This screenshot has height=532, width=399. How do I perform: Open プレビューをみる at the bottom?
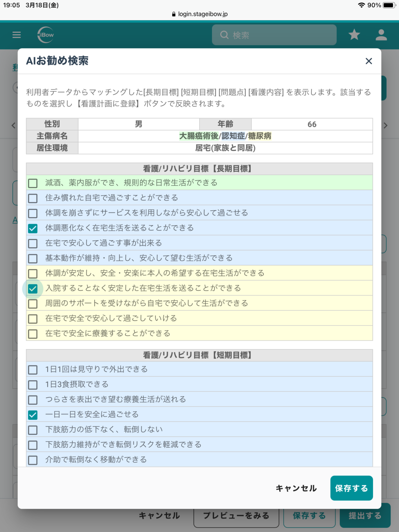click(236, 515)
